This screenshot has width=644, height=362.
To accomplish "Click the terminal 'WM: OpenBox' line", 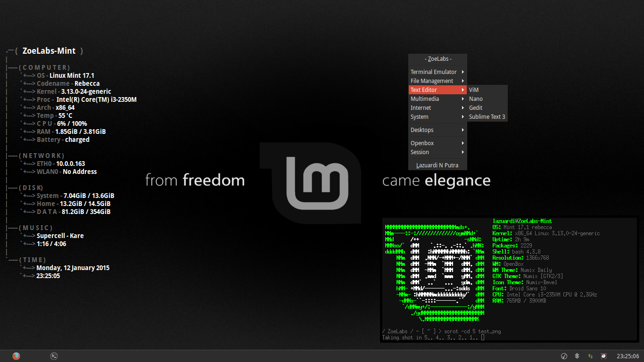I will [508, 264].
